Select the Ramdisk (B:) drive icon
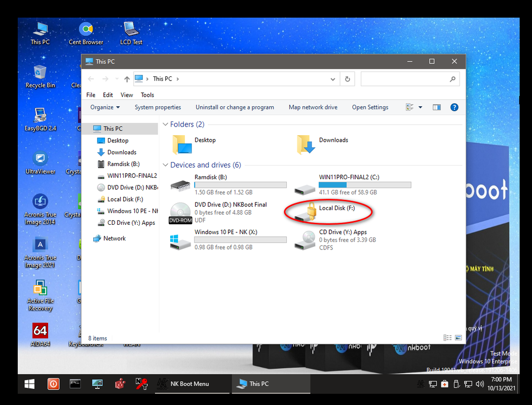This screenshot has height=405, width=532. pyautogui.click(x=180, y=185)
